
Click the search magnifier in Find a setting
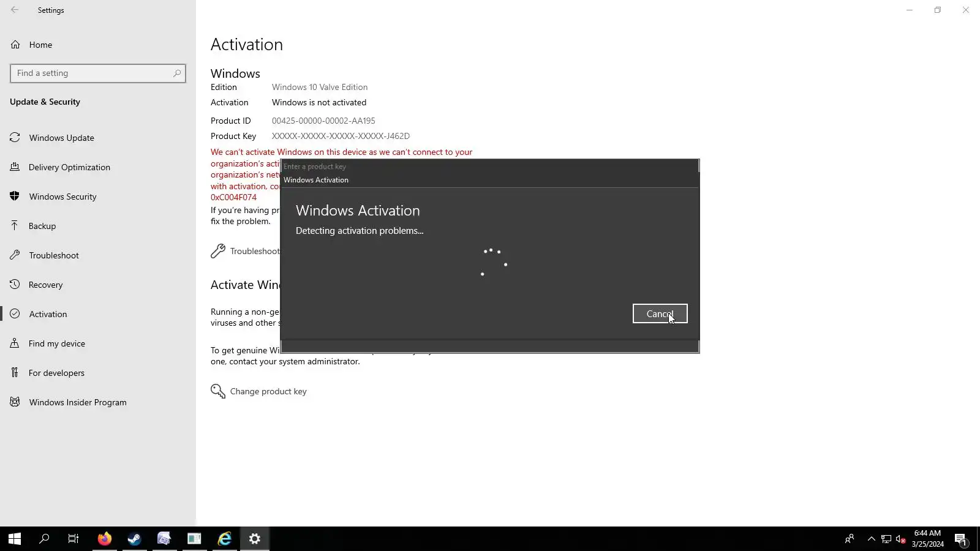[177, 73]
